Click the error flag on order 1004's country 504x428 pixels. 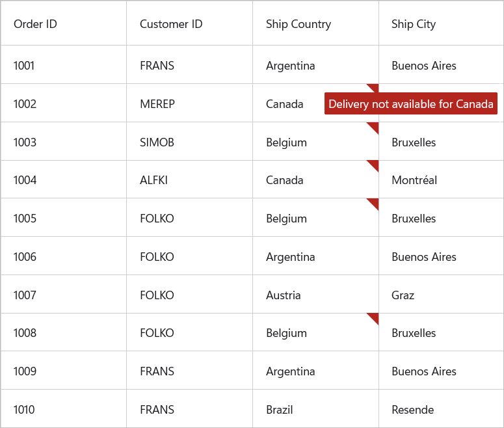click(x=374, y=164)
